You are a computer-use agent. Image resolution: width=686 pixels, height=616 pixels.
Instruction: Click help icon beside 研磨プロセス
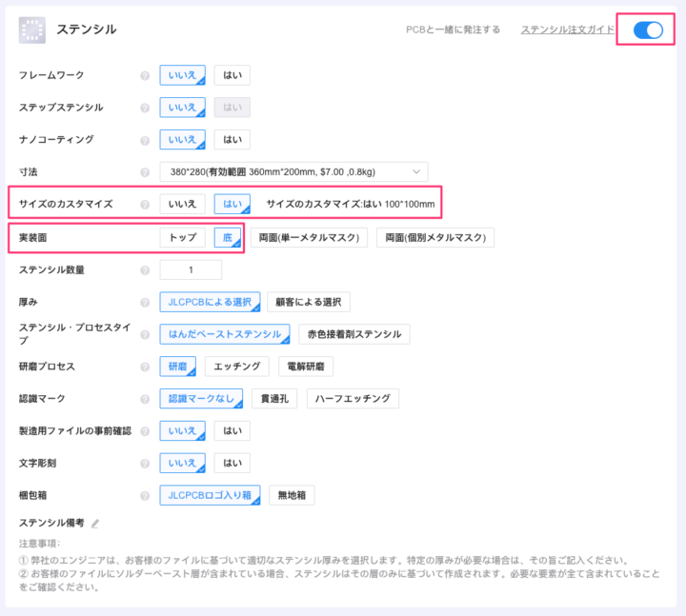point(145,368)
